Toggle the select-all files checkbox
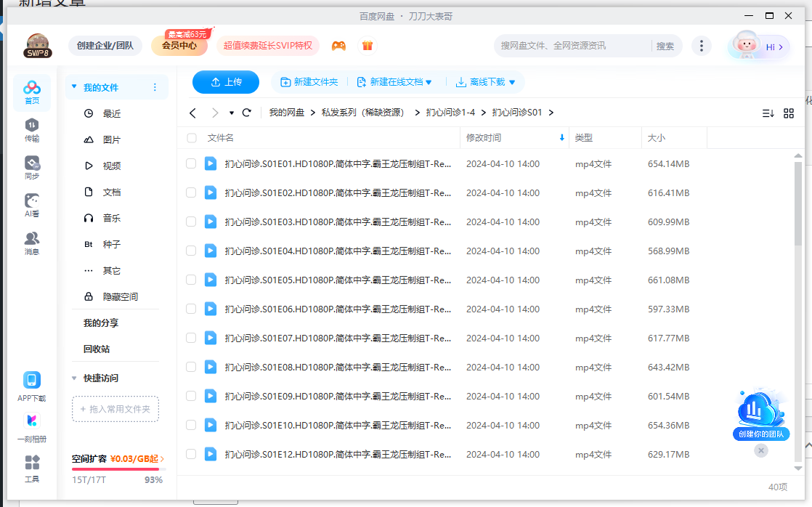This screenshot has height=507, width=812. (192, 138)
